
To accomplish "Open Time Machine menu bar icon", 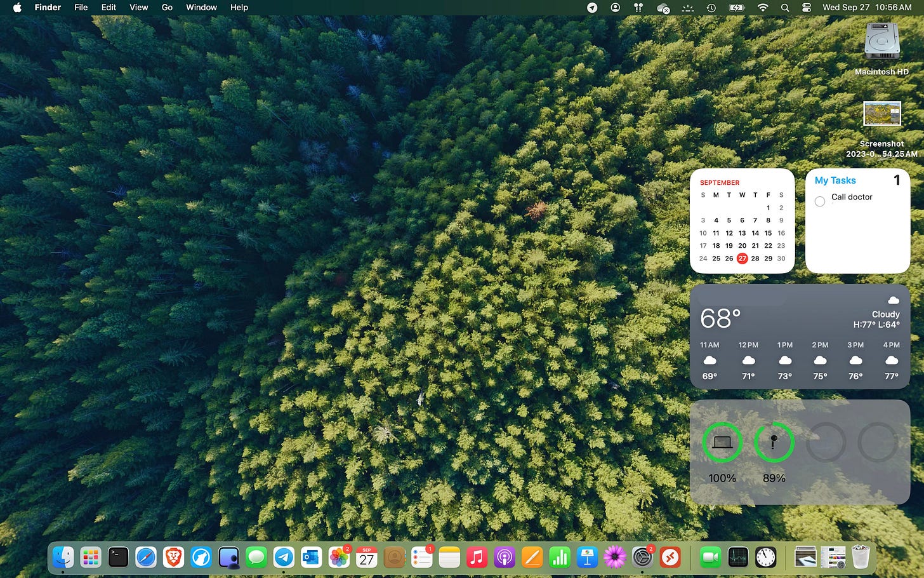I will pyautogui.click(x=711, y=8).
